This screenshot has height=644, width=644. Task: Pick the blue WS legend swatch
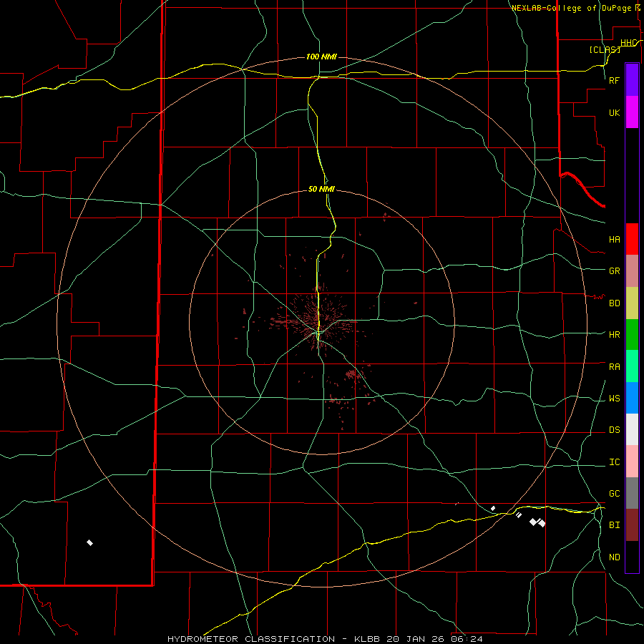point(632,398)
